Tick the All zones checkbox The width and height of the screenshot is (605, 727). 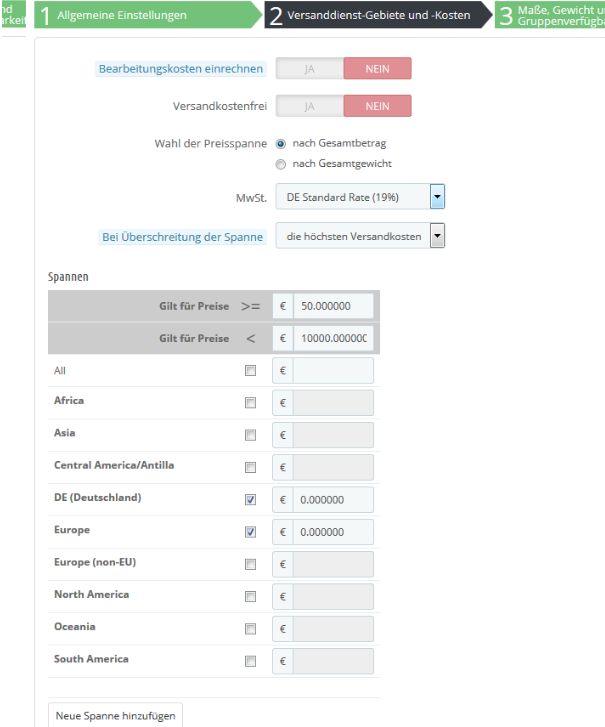pos(250,371)
